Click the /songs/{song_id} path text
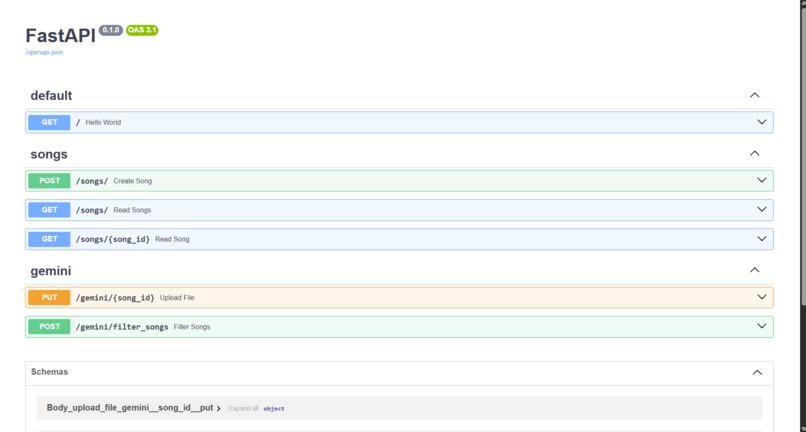 (x=113, y=239)
